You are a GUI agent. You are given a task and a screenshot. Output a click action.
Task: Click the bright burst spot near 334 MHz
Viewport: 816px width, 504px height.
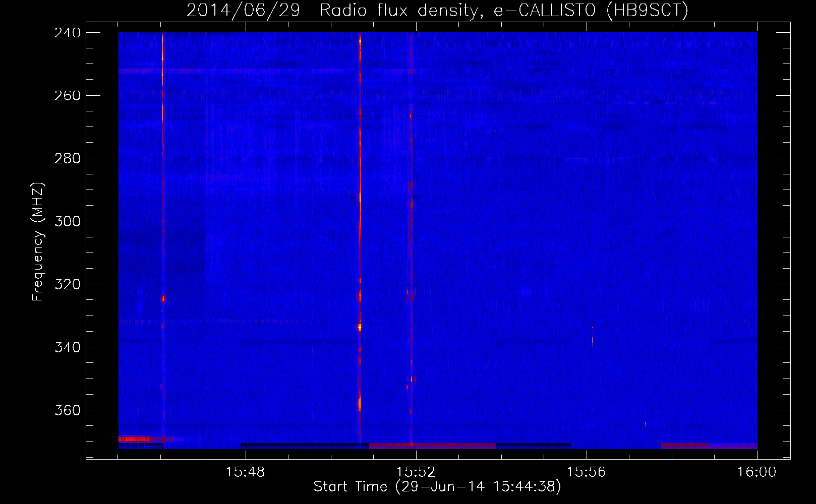[360, 327]
